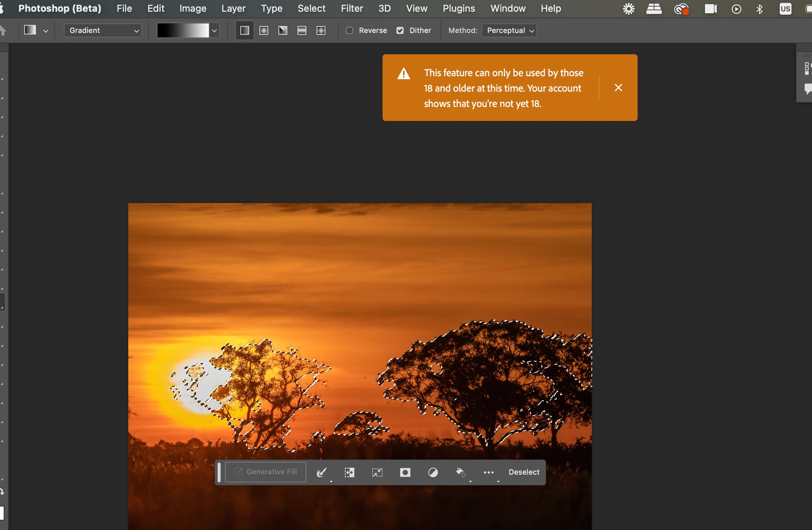Click the Invert Selection icon in taskbar
Viewport: 812px width, 530px height.
point(349,472)
